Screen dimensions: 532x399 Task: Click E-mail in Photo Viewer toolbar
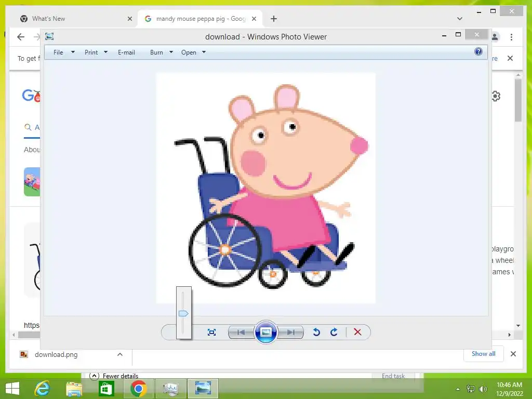pos(126,52)
